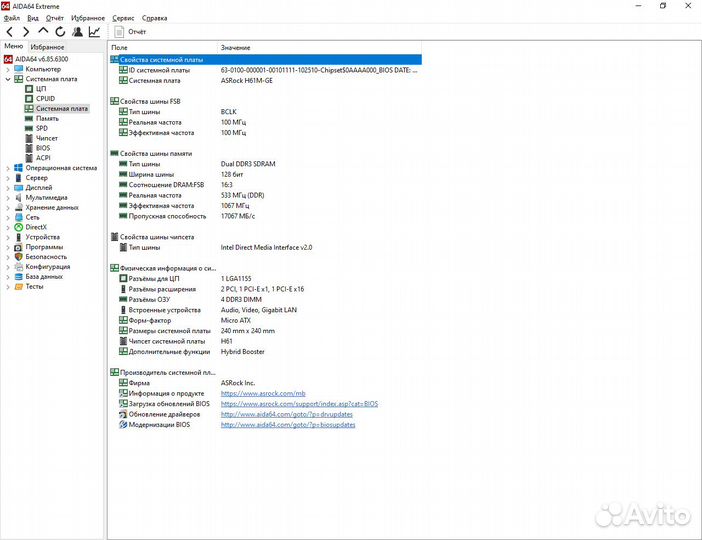This screenshot has height=540, width=702.
Task: Switch to the Меню sidebar tab
Action: [x=13, y=46]
